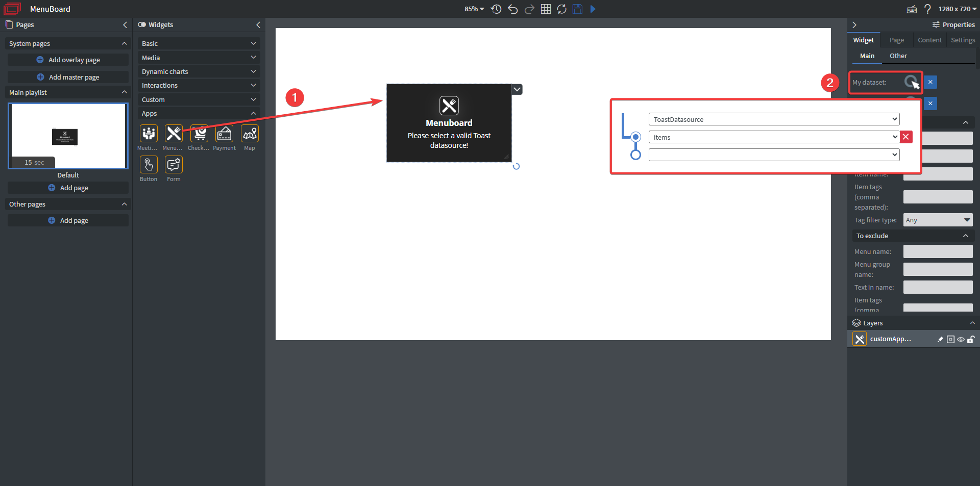980x486 pixels.
Task: Open keyboard shortcuts icon
Action: tap(912, 9)
